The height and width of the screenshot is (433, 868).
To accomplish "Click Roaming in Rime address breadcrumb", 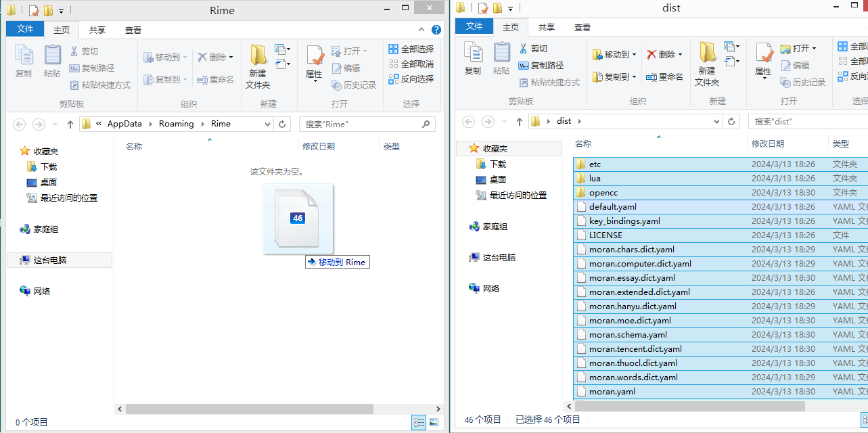I will [177, 124].
